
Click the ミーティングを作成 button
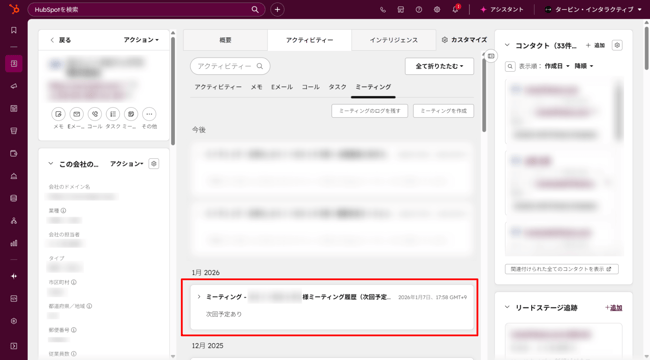[x=444, y=111]
